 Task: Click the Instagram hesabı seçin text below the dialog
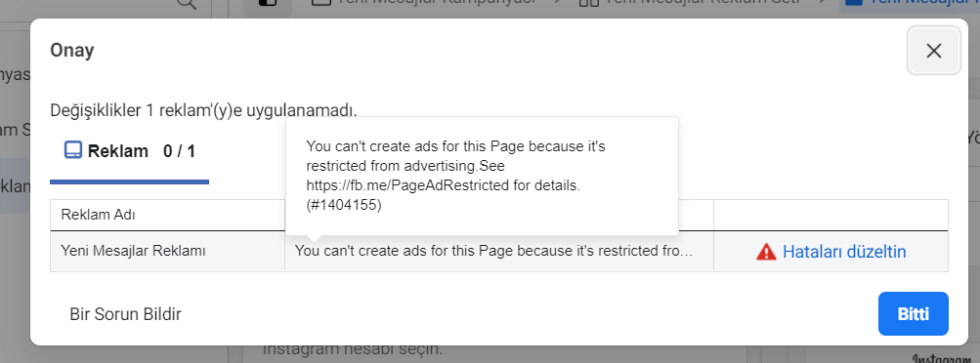353,348
